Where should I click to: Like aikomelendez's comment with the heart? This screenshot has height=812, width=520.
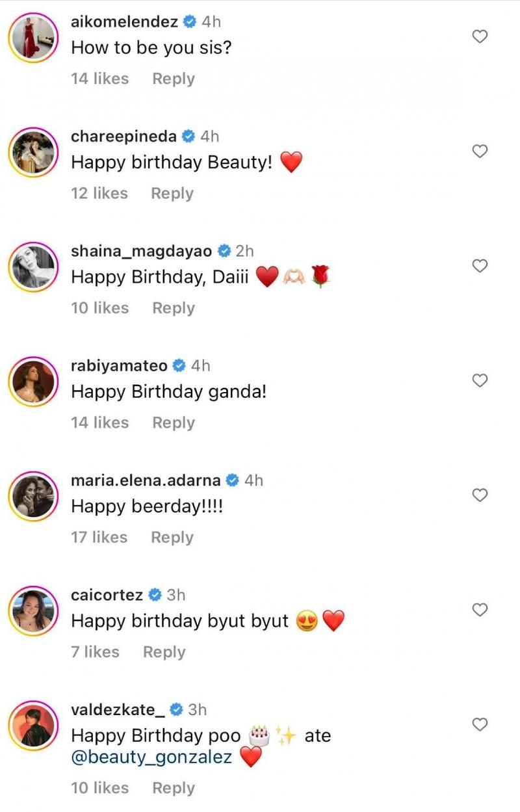coord(480,37)
